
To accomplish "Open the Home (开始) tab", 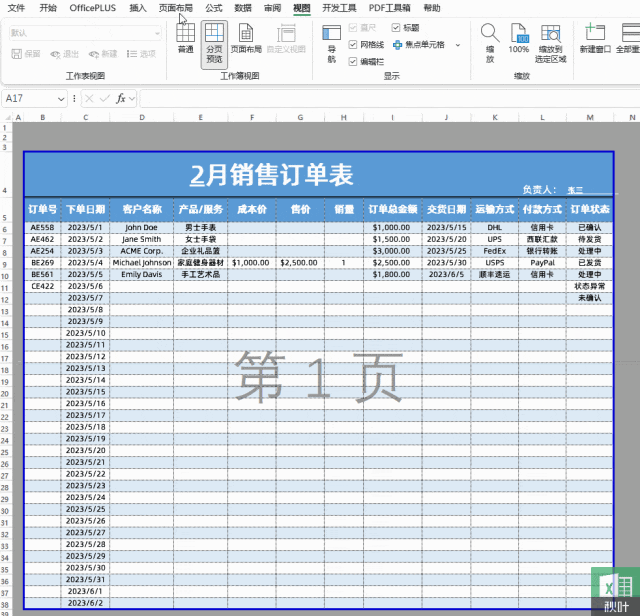I will [48, 8].
